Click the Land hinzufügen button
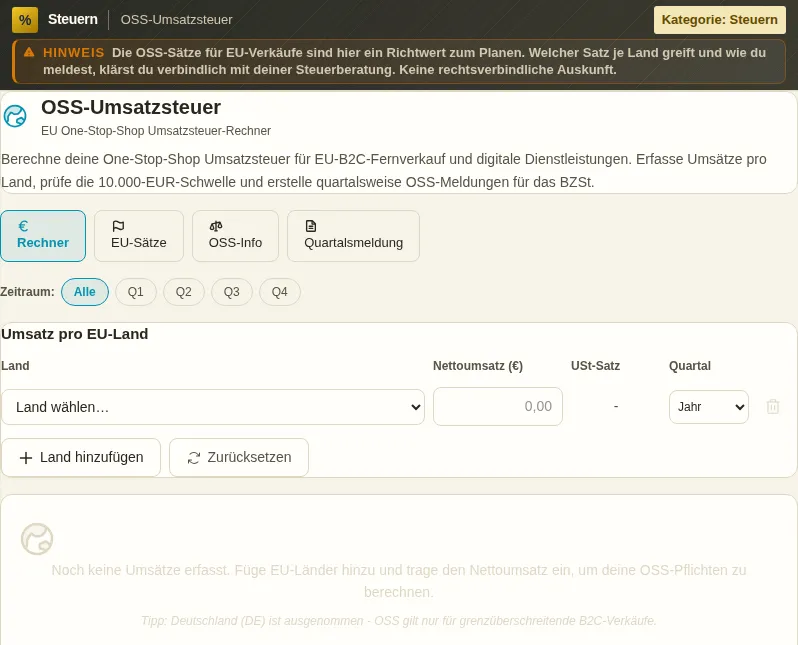This screenshot has width=798, height=645. [x=81, y=458]
